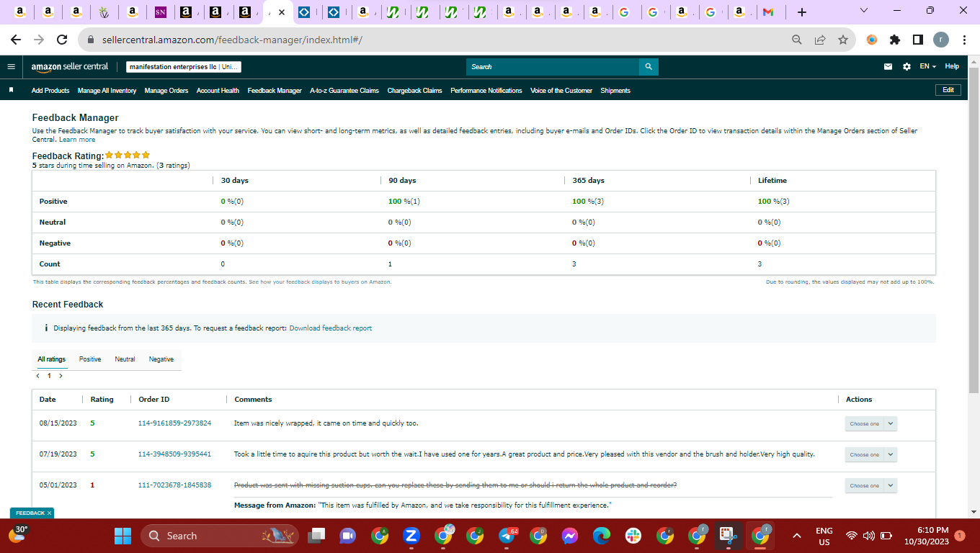The width and height of the screenshot is (980, 553).
Task: Click the amazon seller central logo
Action: tap(70, 66)
